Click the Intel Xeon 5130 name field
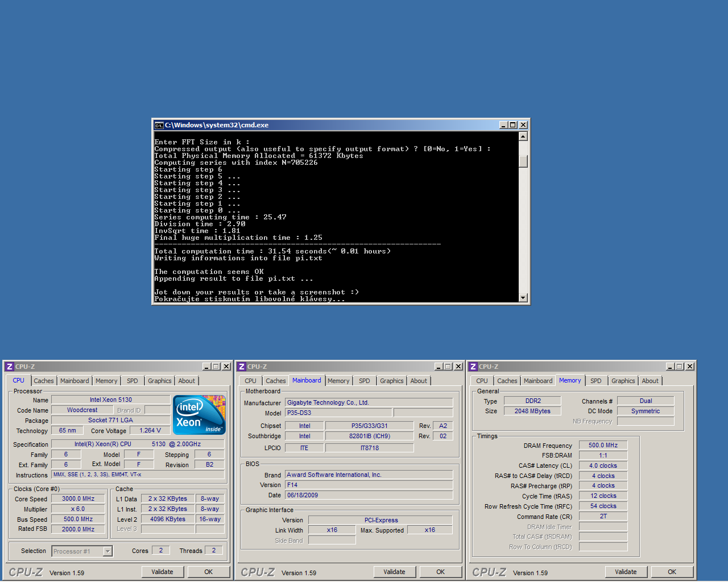 (x=111, y=400)
